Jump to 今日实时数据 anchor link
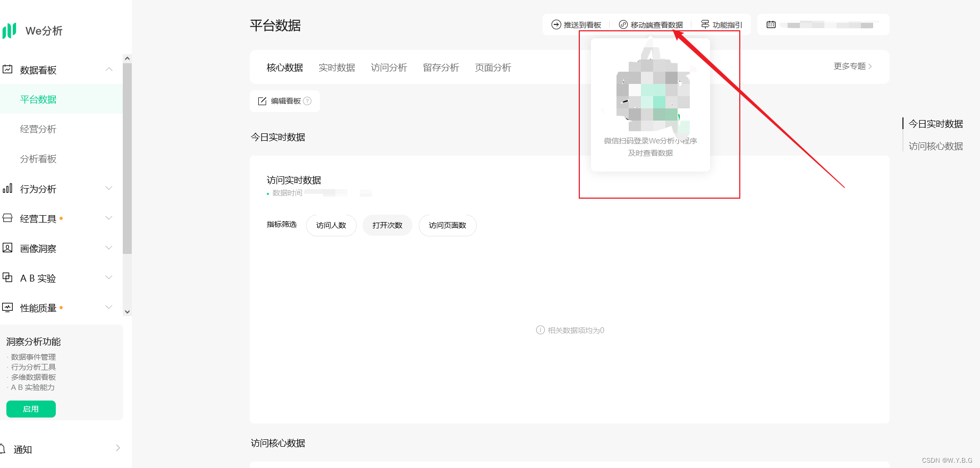The height and width of the screenshot is (468, 980). (x=936, y=124)
